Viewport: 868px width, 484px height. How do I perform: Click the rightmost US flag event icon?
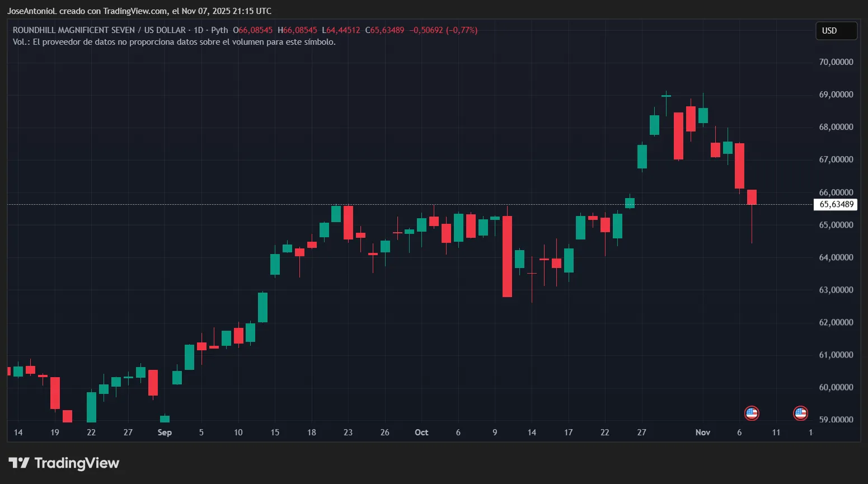point(800,413)
